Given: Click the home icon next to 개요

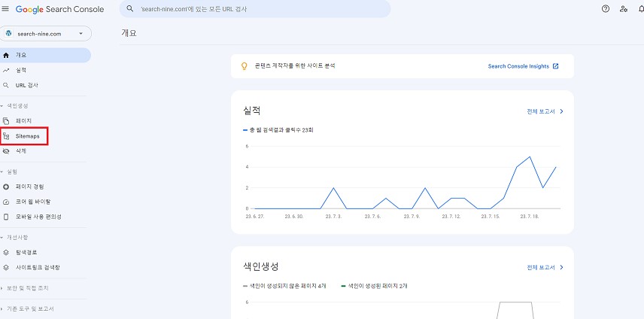Looking at the screenshot, I should click(6, 55).
